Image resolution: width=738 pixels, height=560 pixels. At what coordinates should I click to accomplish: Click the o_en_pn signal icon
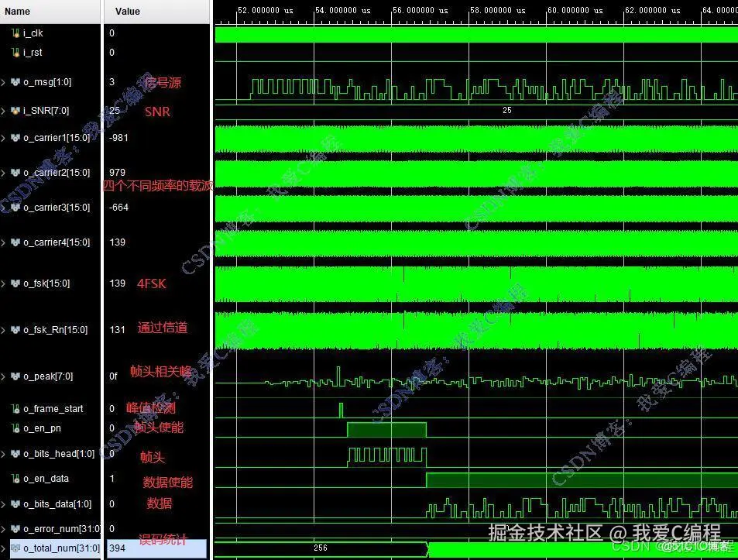click(15, 428)
